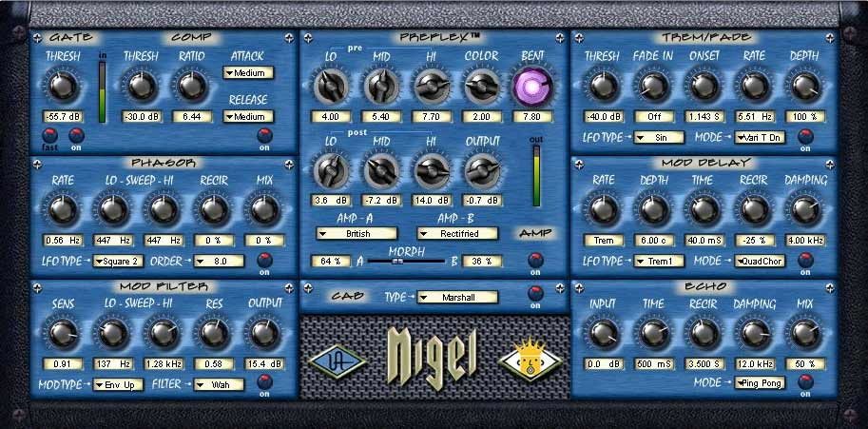The image size is (868, 429).
Task: Open the Trem/Fade LFO TYPE Sin dropdown
Action: point(659,137)
